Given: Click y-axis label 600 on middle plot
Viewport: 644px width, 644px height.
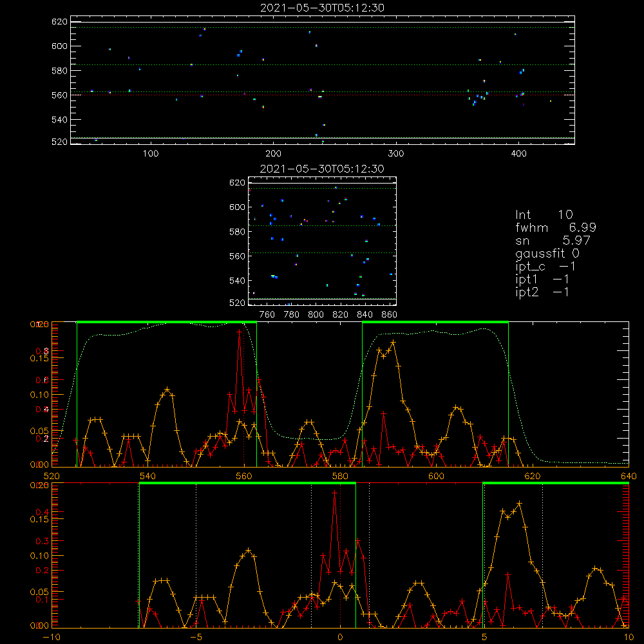Looking at the screenshot, I should tap(237, 207).
